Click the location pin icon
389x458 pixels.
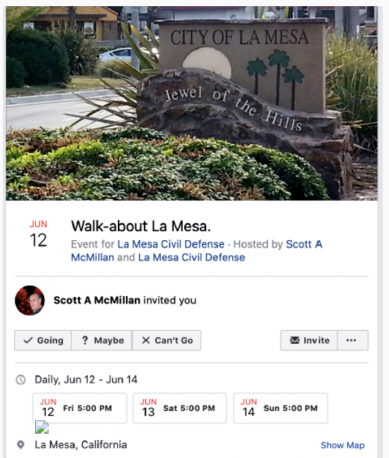[21, 445]
